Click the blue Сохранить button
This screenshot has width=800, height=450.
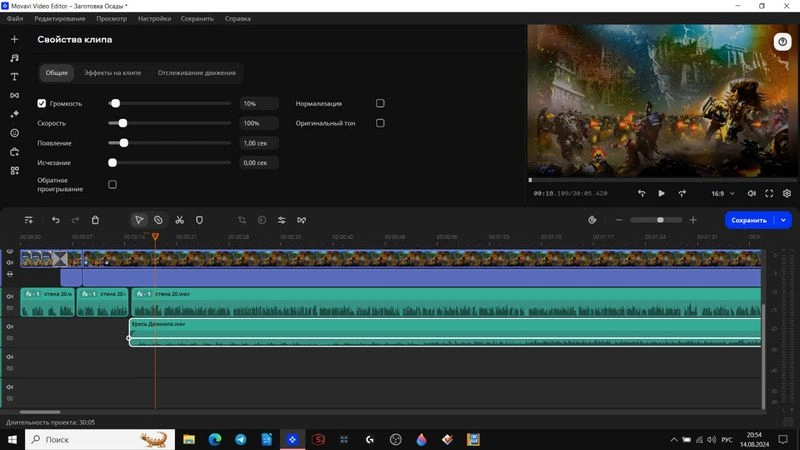(749, 220)
